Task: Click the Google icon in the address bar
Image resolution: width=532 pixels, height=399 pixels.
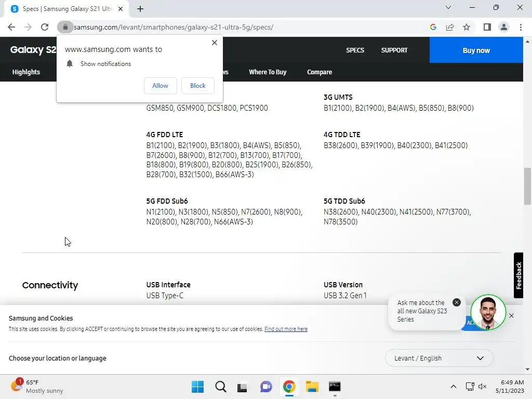Action: [433, 27]
